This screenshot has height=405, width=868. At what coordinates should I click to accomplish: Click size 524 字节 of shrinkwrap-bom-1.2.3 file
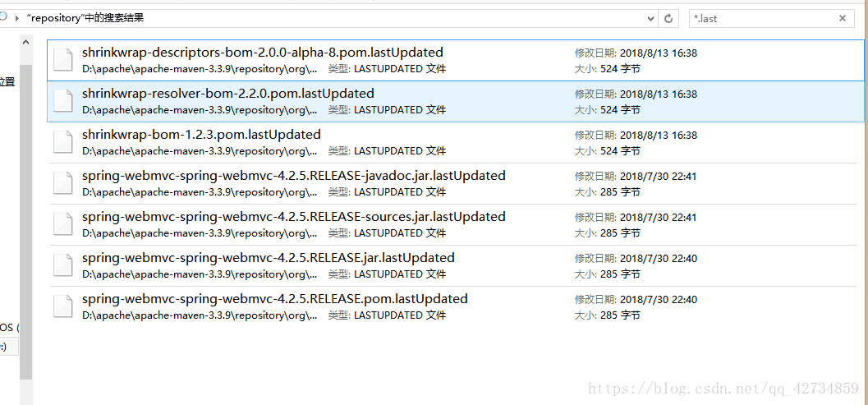click(621, 151)
